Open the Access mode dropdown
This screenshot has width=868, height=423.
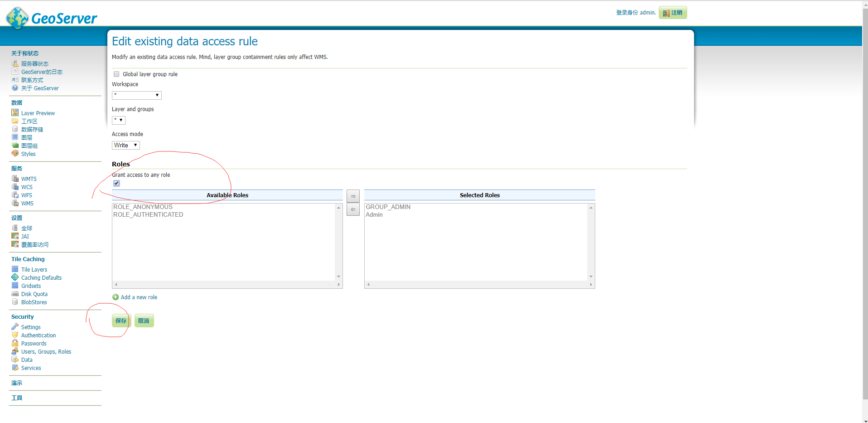[x=125, y=145]
